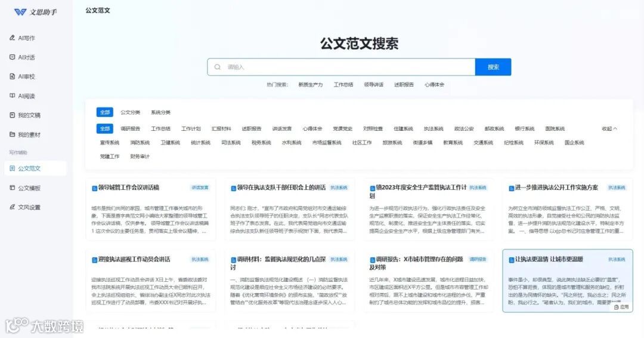Switch to the 公文分类 tab
Screen dimensions: 644x338
(x=130, y=112)
